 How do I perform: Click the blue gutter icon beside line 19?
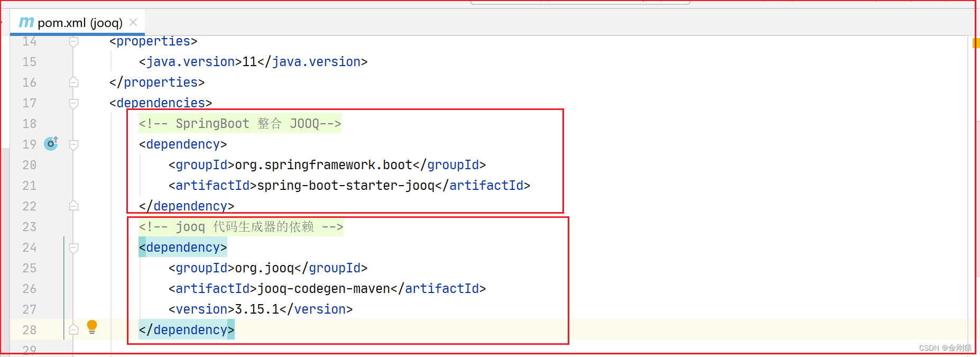click(51, 143)
